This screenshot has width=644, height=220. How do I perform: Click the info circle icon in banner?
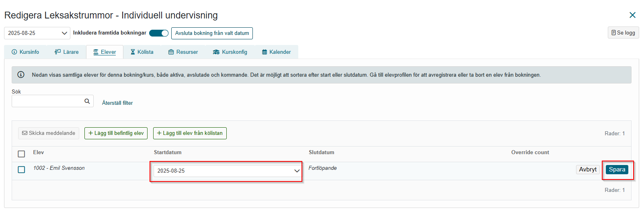click(21, 75)
